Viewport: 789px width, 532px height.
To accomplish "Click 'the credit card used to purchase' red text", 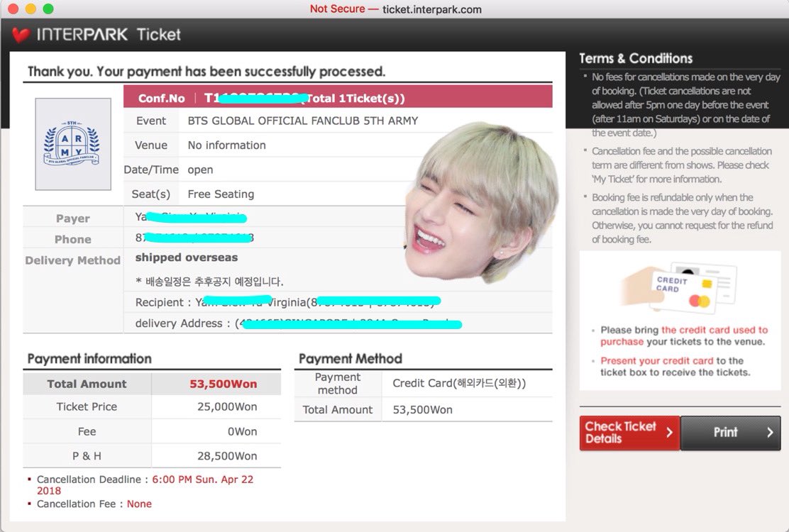I will [684, 336].
